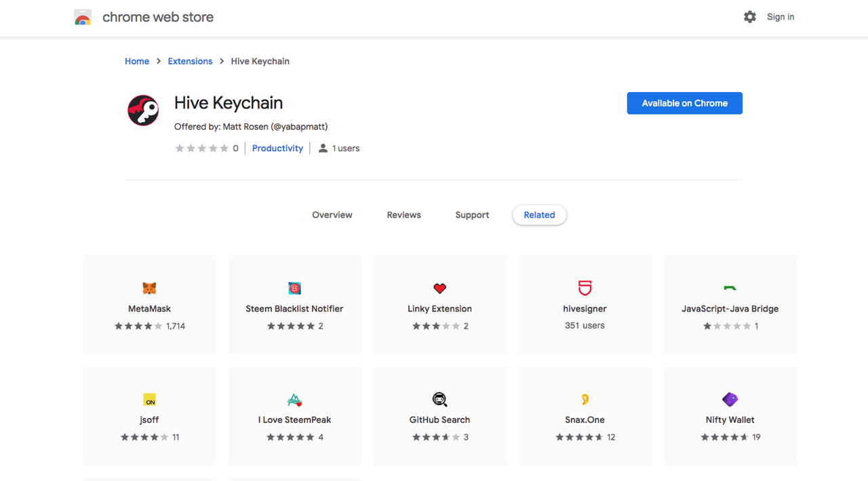Click the Nifty Wallet purple icon
Image resolution: width=868 pixels, height=481 pixels.
tap(730, 400)
